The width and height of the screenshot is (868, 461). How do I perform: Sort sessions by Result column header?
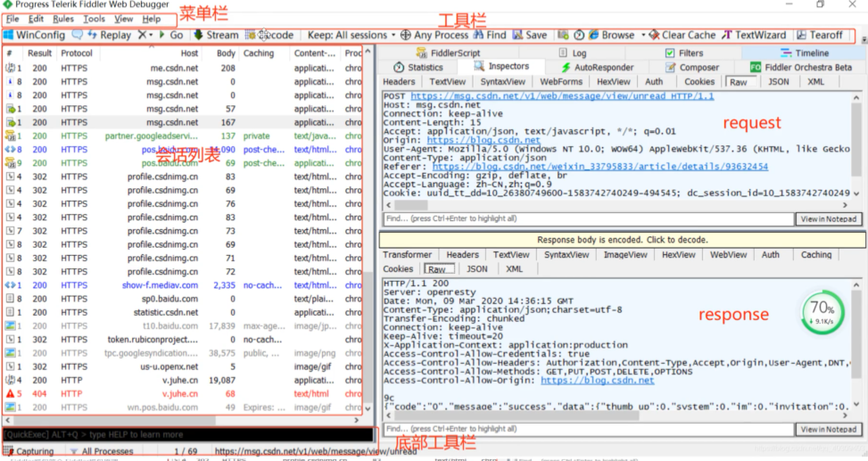pyautogui.click(x=40, y=54)
